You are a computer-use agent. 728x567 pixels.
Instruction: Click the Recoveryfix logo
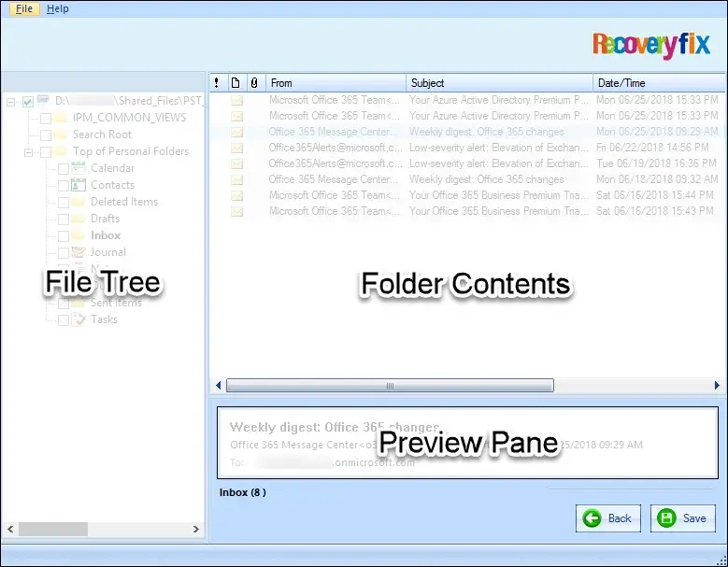[651, 45]
